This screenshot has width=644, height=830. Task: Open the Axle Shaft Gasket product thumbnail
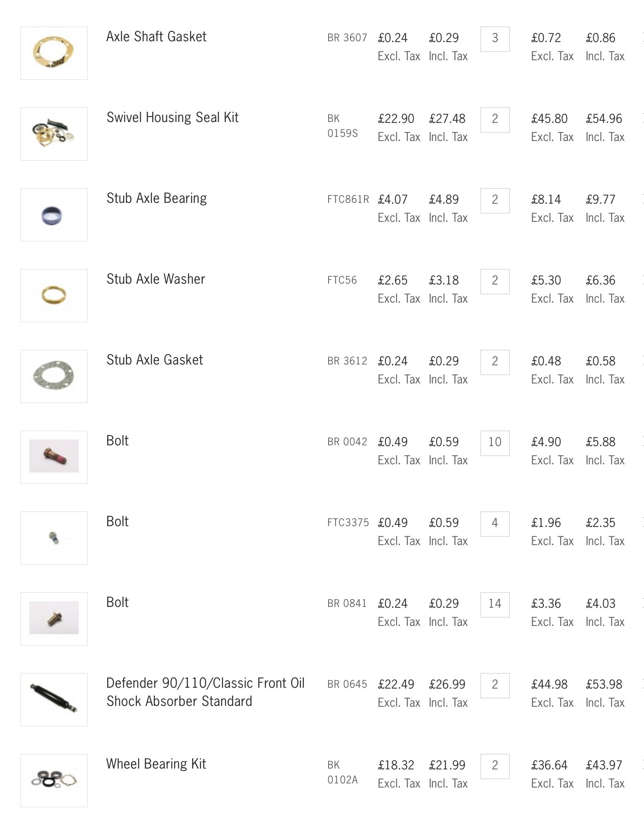(x=54, y=53)
